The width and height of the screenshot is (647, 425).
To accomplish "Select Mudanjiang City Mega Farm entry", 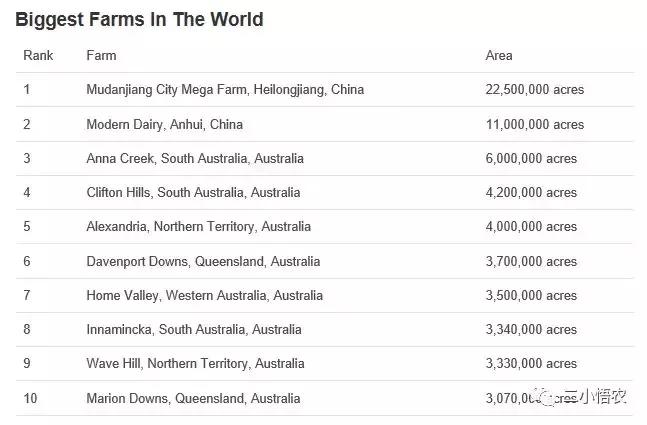I will pos(225,90).
